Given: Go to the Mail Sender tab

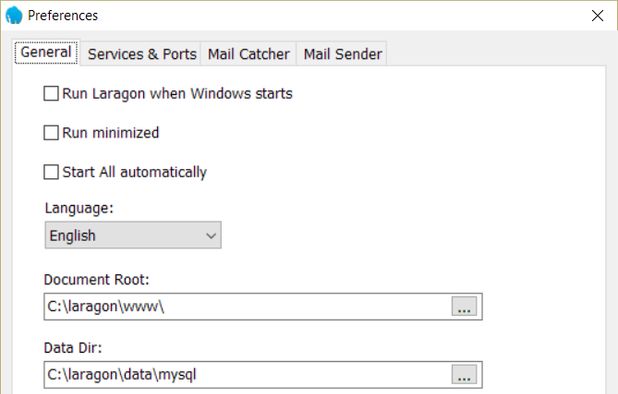Looking at the screenshot, I should click(342, 54).
